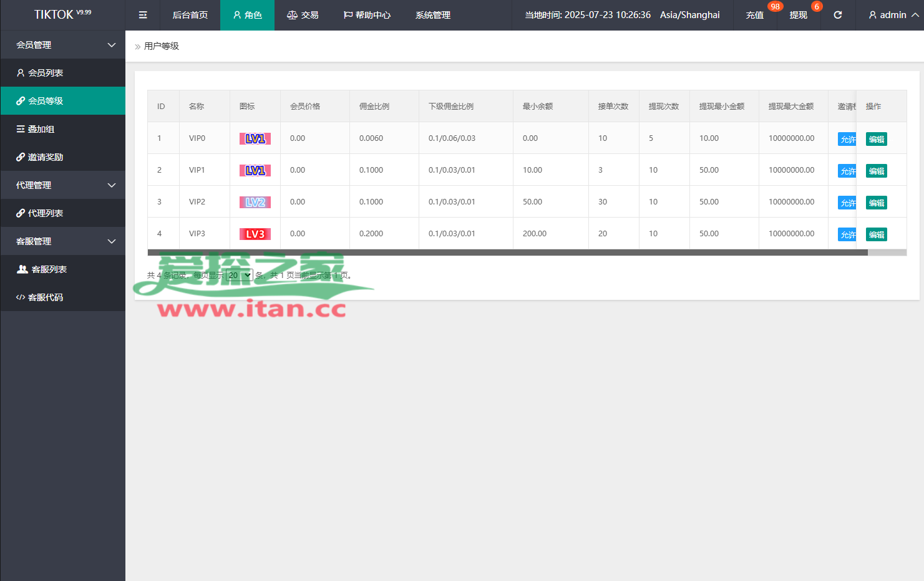Open 客服列表 in the sidebar

pos(62,269)
